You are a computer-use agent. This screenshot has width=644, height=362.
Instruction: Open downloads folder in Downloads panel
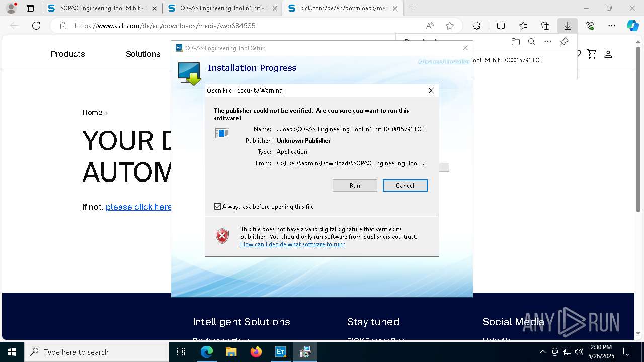tap(515, 42)
